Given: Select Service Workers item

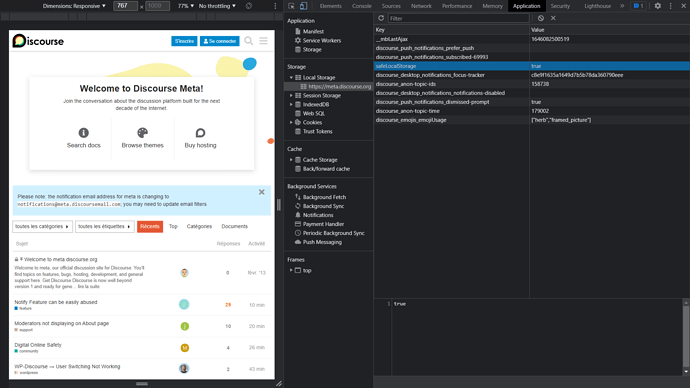Looking at the screenshot, I should click(321, 40).
